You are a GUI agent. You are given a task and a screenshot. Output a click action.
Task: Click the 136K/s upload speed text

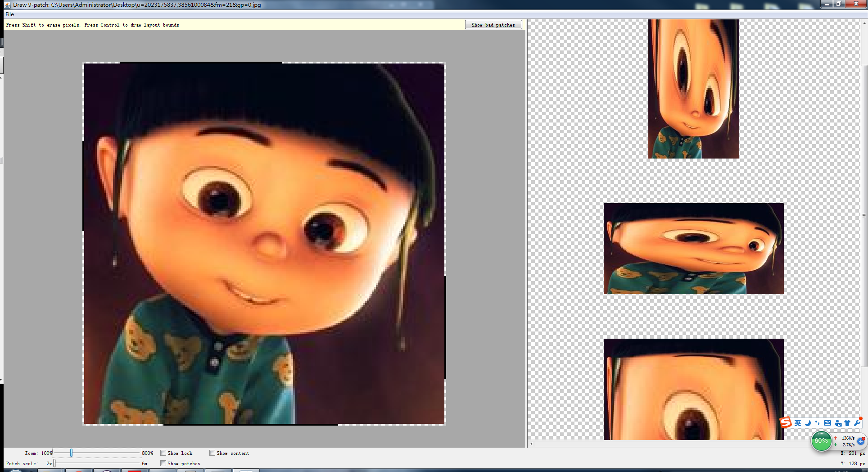pos(848,438)
